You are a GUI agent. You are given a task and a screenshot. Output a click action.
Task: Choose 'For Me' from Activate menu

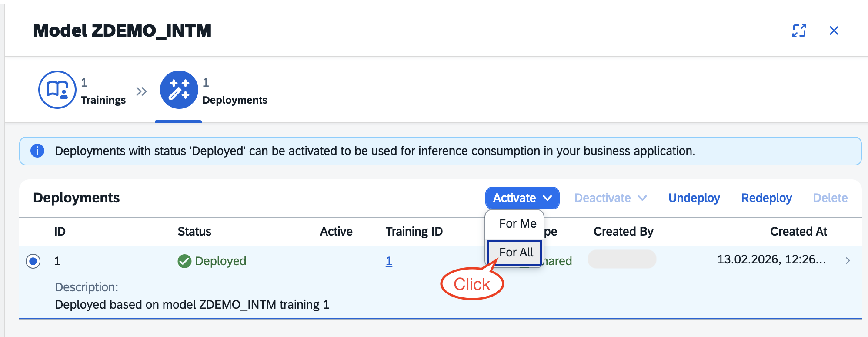(x=517, y=224)
